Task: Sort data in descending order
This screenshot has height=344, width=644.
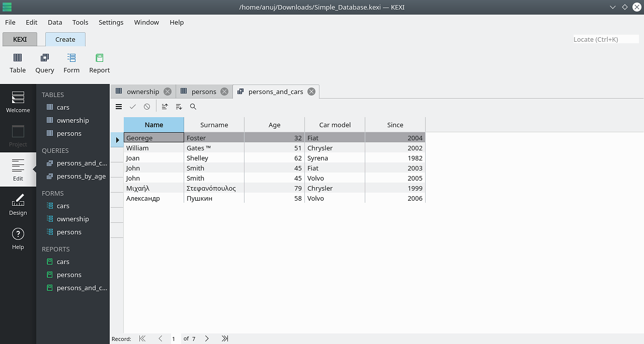Action: pyautogui.click(x=179, y=107)
